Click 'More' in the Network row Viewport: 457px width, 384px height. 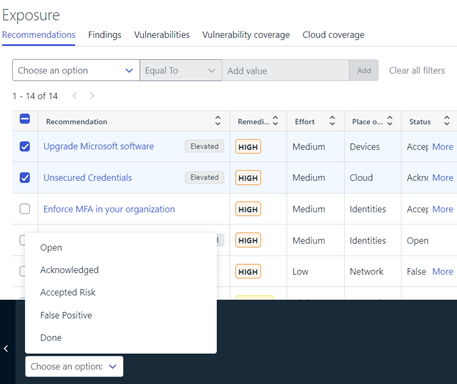point(443,272)
